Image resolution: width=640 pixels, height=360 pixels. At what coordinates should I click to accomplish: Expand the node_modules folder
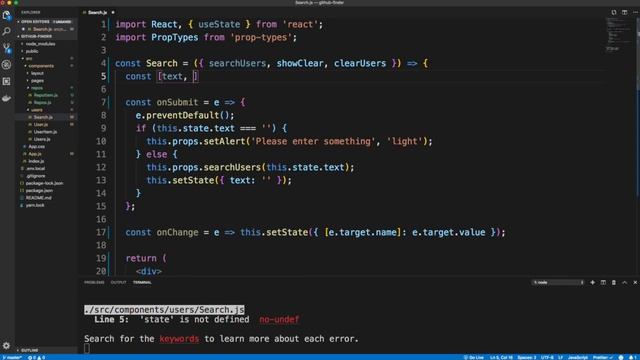click(x=40, y=44)
